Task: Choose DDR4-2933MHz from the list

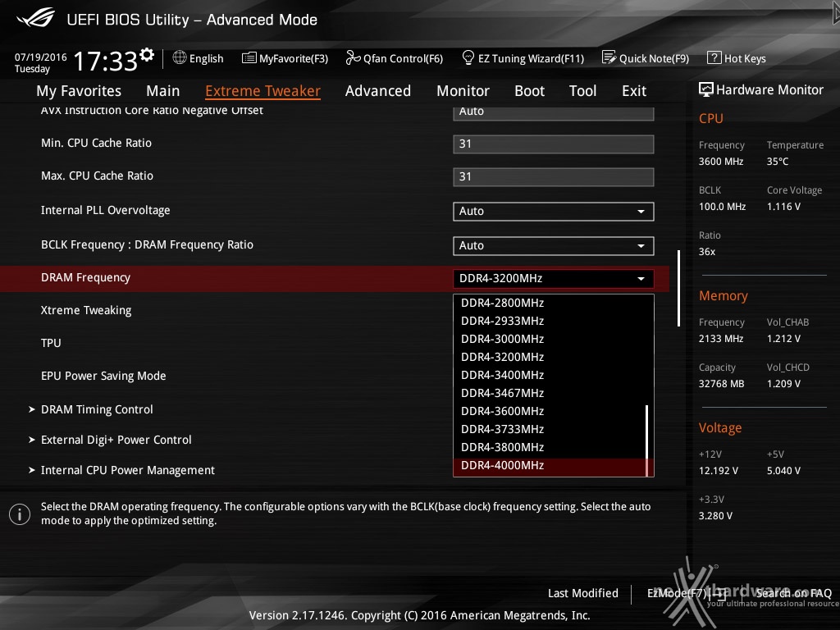Action: tap(550, 321)
